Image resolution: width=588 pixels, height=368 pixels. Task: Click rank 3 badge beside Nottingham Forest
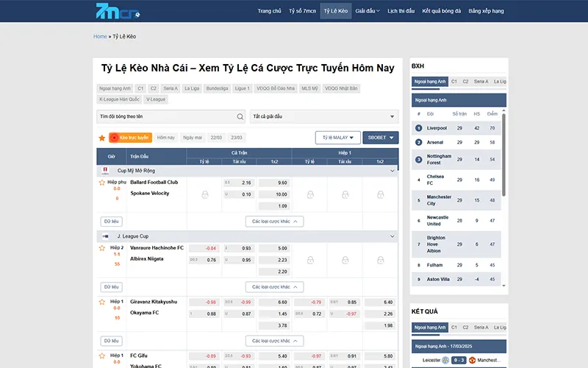pyautogui.click(x=418, y=160)
